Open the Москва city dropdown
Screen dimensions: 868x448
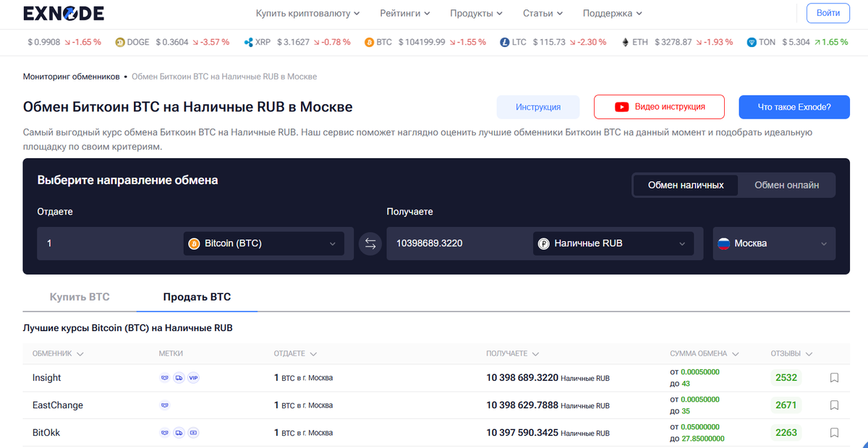pos(774,244)
